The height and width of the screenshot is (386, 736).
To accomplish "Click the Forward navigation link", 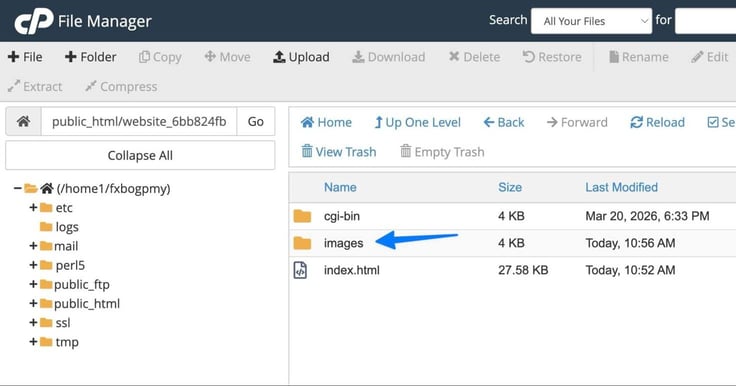I will (x=577, y=123).
